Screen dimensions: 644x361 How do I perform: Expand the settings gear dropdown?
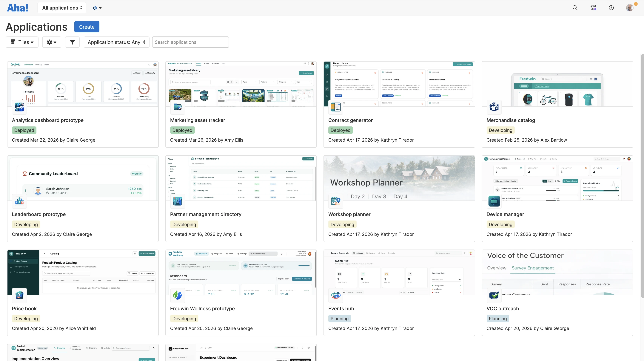52,42
